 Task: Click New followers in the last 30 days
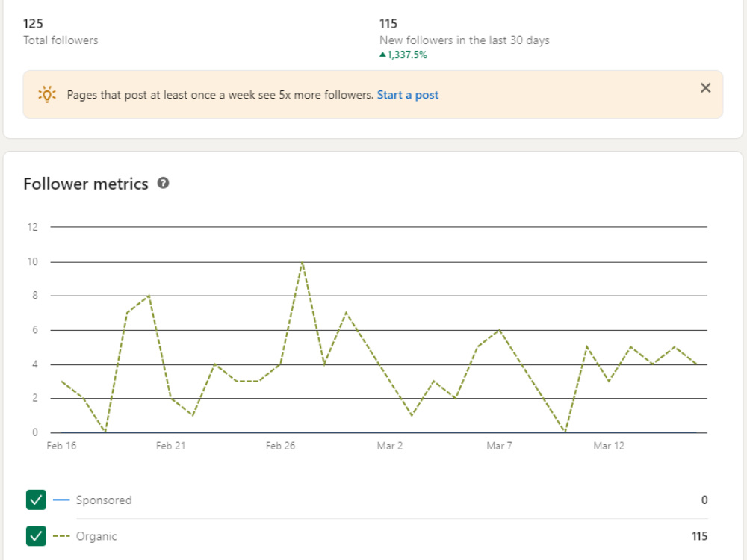tap(465, 40)
